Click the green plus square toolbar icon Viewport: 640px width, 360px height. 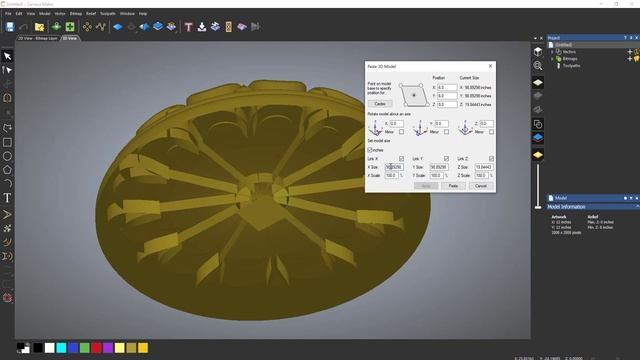pos(70,27)
